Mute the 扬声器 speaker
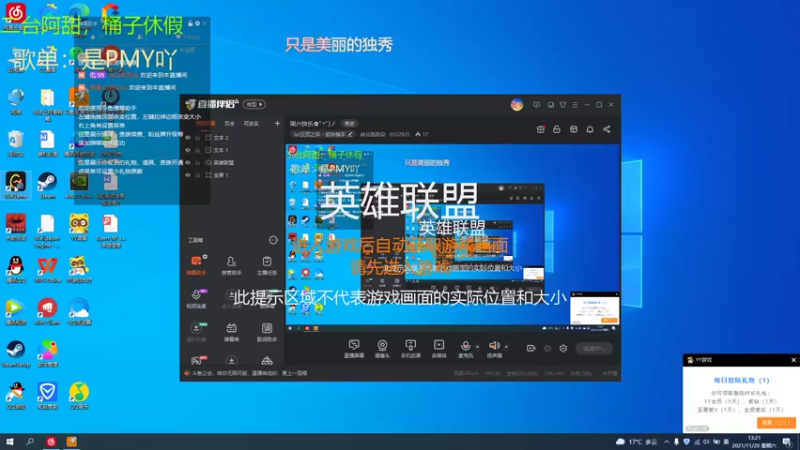This screenshot has width=800, height=450. (494, 348)
